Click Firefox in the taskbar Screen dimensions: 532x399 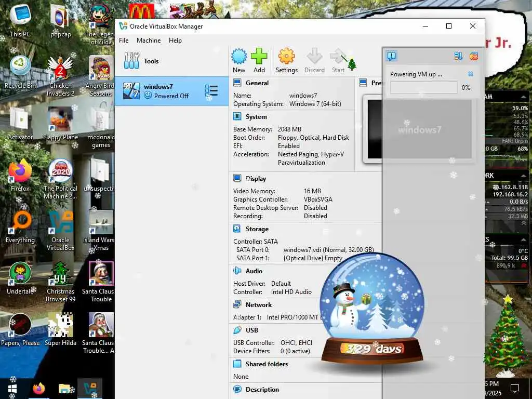pos(38,389)
